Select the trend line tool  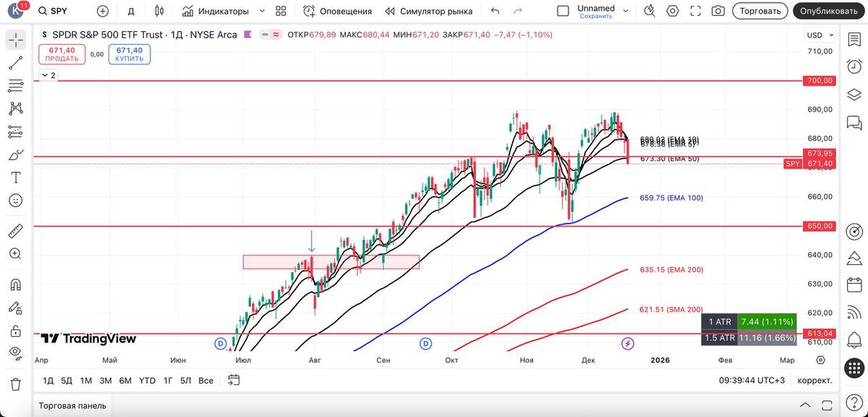click(16, 63)
